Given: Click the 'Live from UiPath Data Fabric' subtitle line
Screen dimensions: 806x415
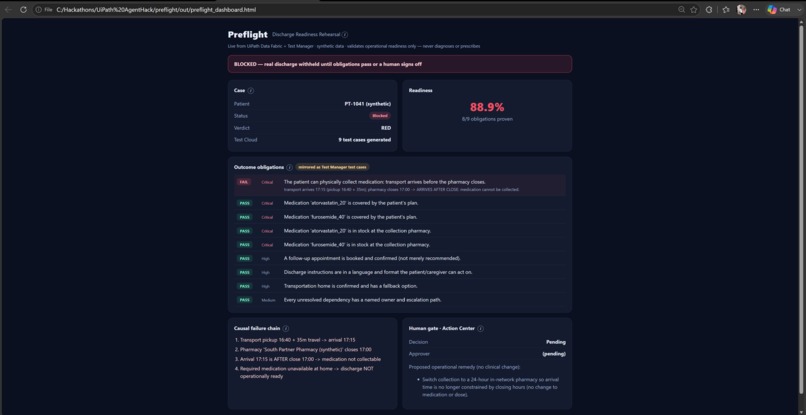Looking at the screenshot, I should coord(354,46).
